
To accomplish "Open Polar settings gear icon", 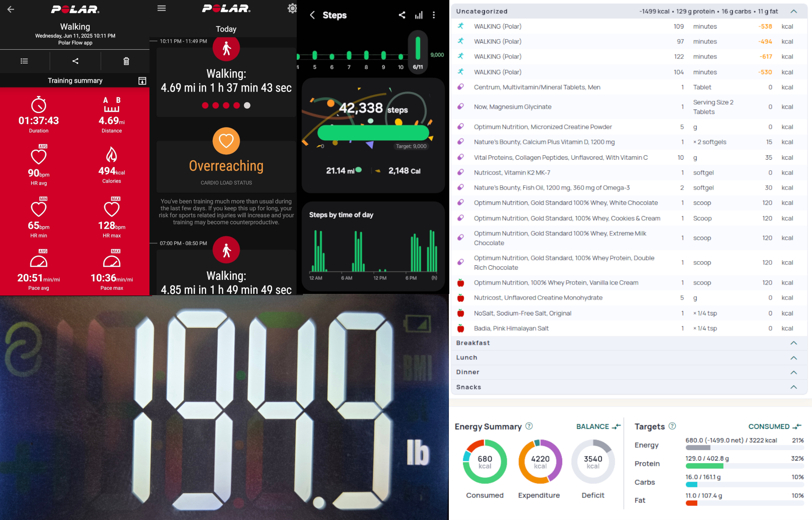I will click(x=292, y=8).
